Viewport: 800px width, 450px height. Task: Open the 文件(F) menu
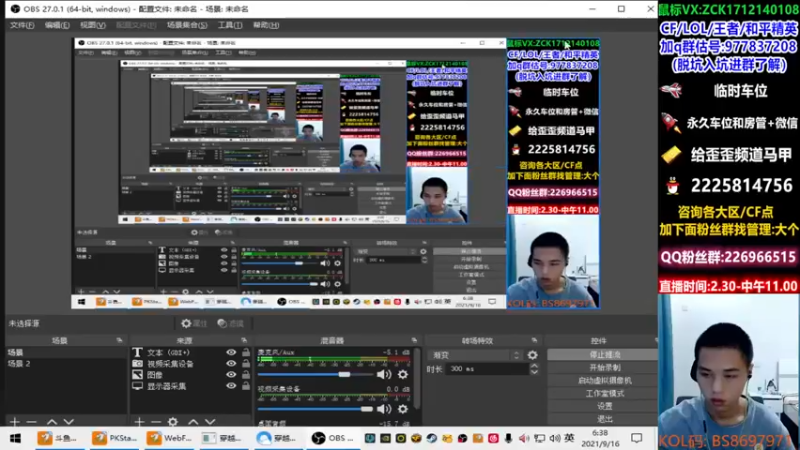22,25
